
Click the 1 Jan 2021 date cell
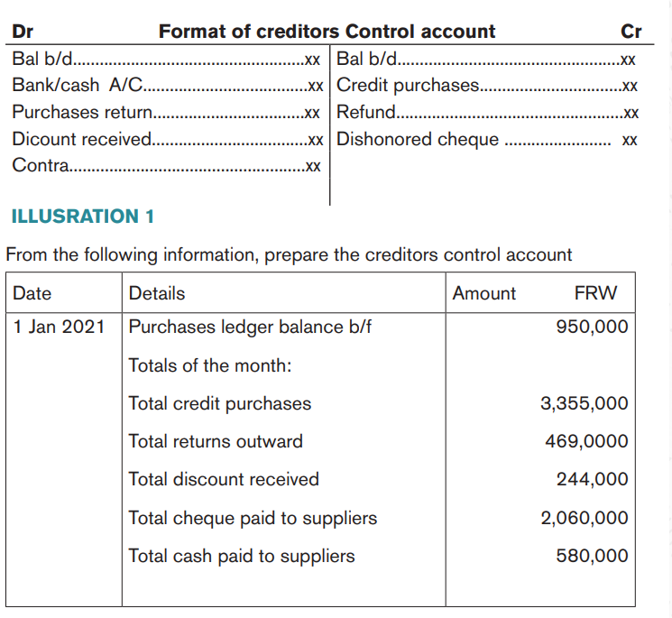59,327
